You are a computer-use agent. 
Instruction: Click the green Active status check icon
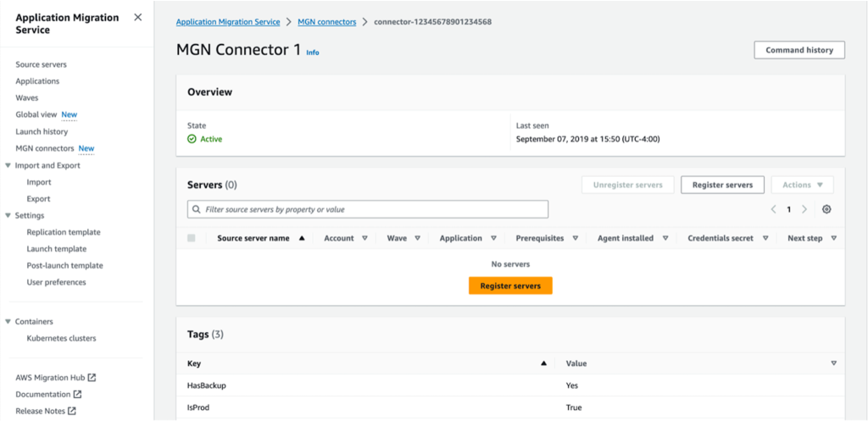point(192,140)
